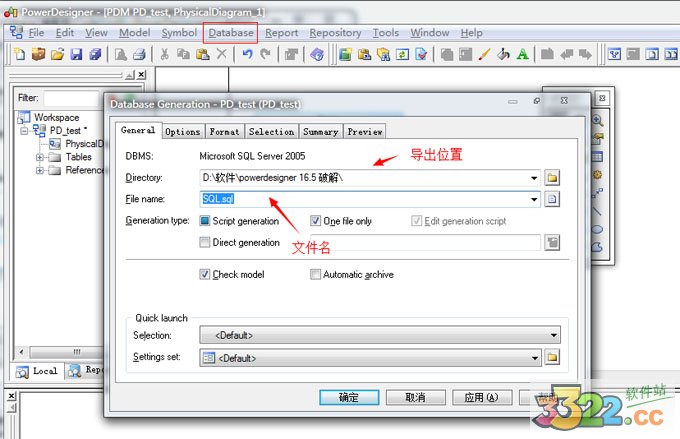Click the Print toolbar icon

139,54
